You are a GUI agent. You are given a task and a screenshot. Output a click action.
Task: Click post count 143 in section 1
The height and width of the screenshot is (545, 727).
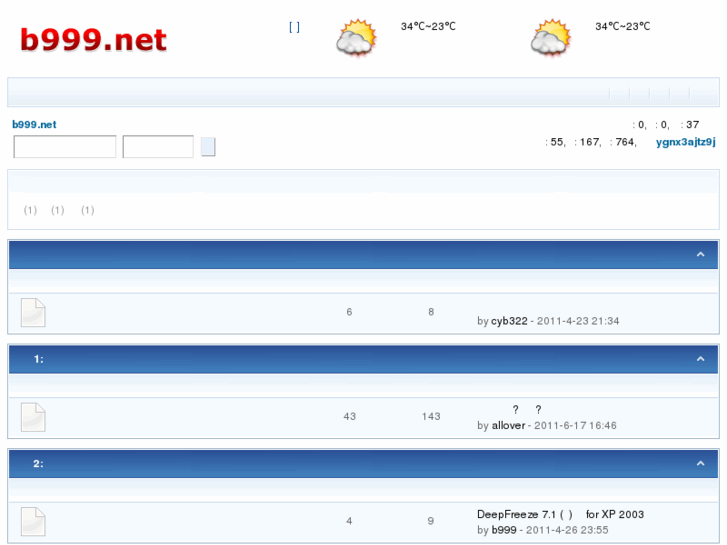pyautogui.click(x=431, y=417)
